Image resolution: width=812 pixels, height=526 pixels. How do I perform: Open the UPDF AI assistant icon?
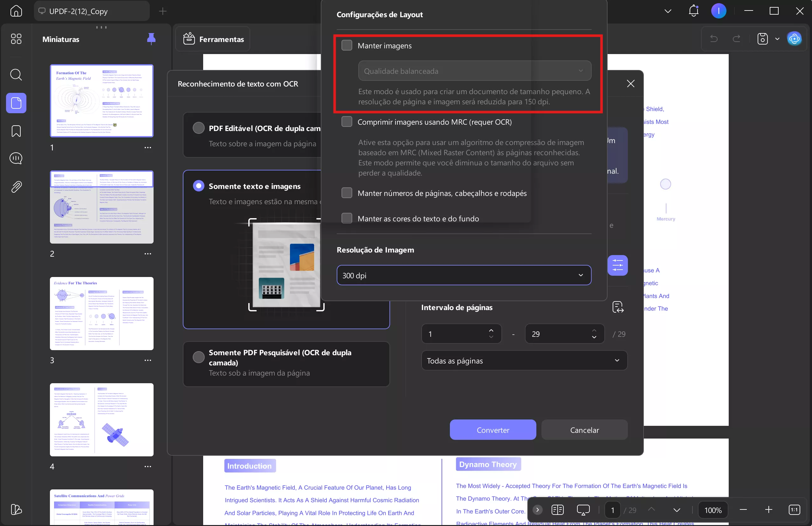(794, 38)
